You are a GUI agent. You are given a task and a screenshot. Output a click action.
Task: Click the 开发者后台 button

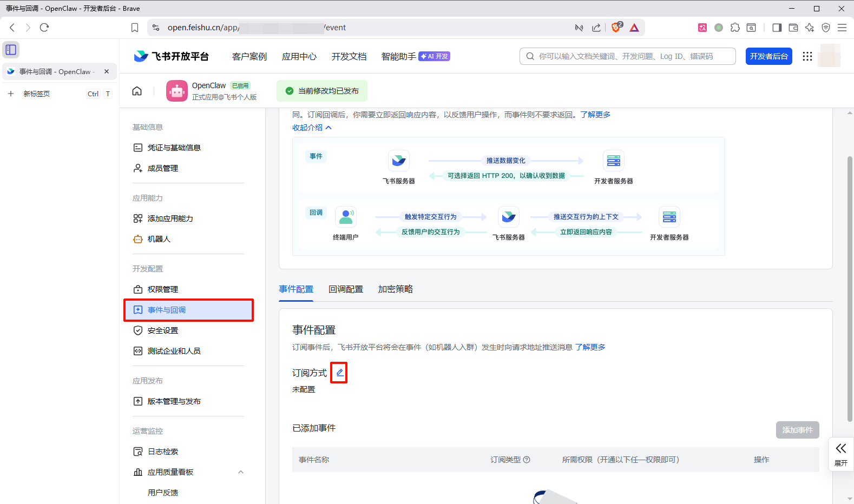coord(768,56)
